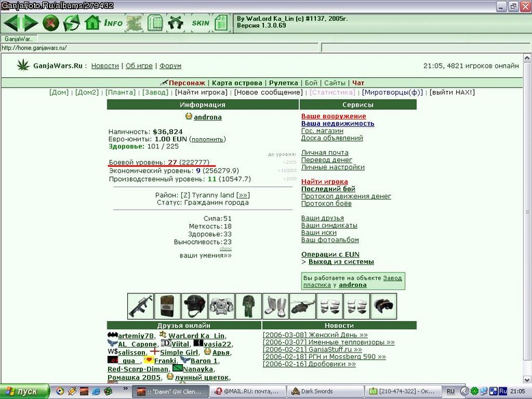This screenshot has height=399, width=532.
Task: Open the SKIN toolbar button
Action: tap(200, 23)
